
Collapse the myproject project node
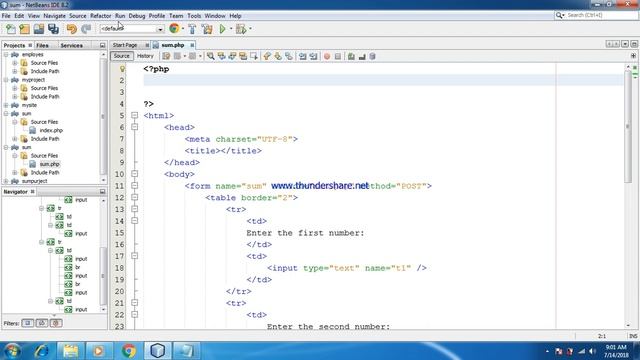(6, 80)
